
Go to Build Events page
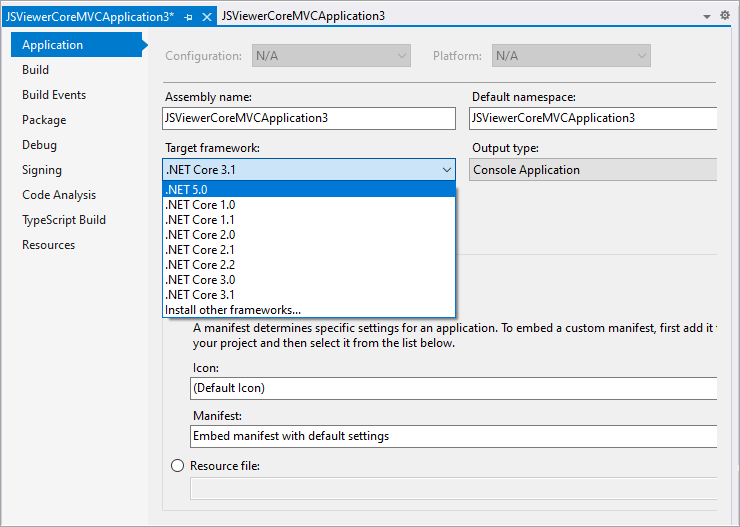[x=54, y=95]
